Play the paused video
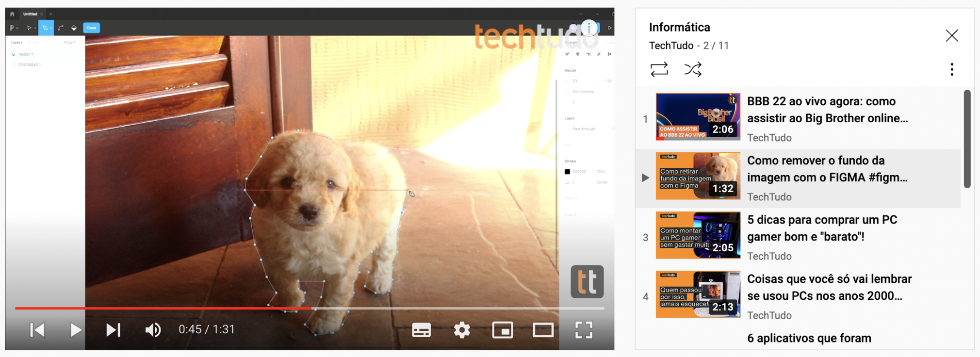 (76, 330)
